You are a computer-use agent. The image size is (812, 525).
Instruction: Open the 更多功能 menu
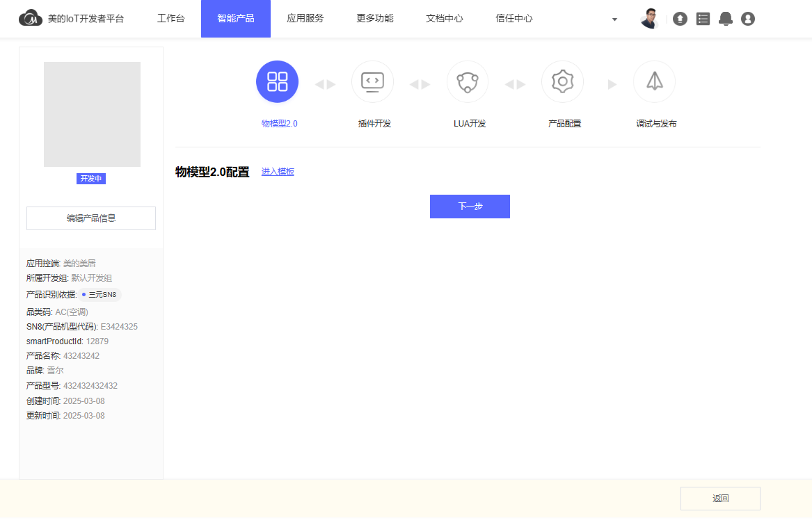point(374,19)
